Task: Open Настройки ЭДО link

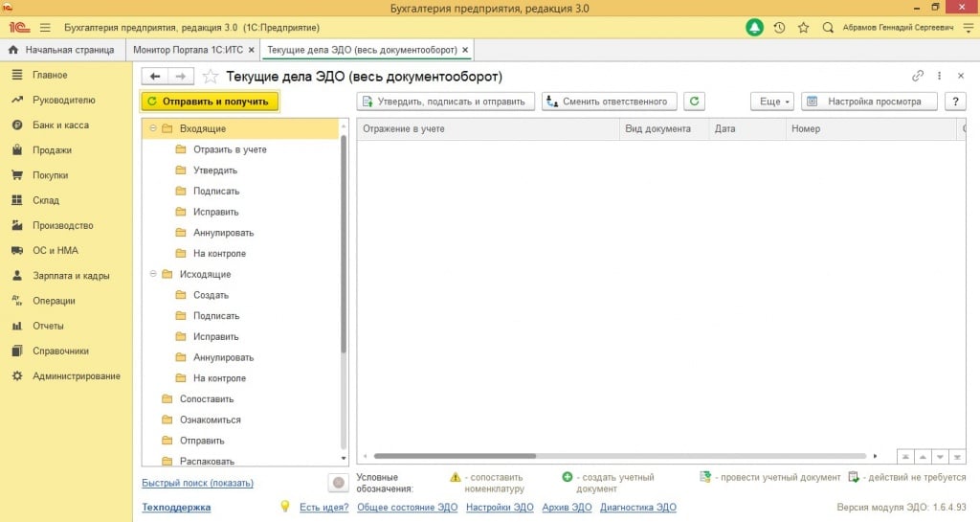Action: (500, 508)
